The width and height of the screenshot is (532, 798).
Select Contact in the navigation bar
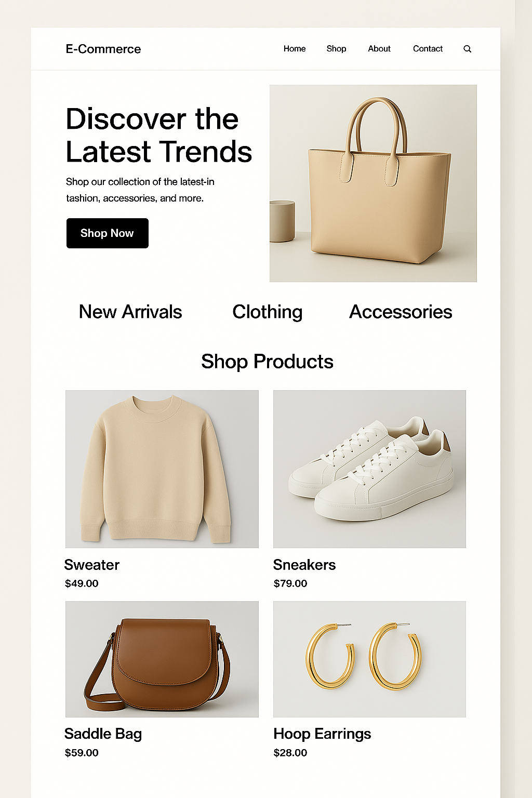[428, 48]
